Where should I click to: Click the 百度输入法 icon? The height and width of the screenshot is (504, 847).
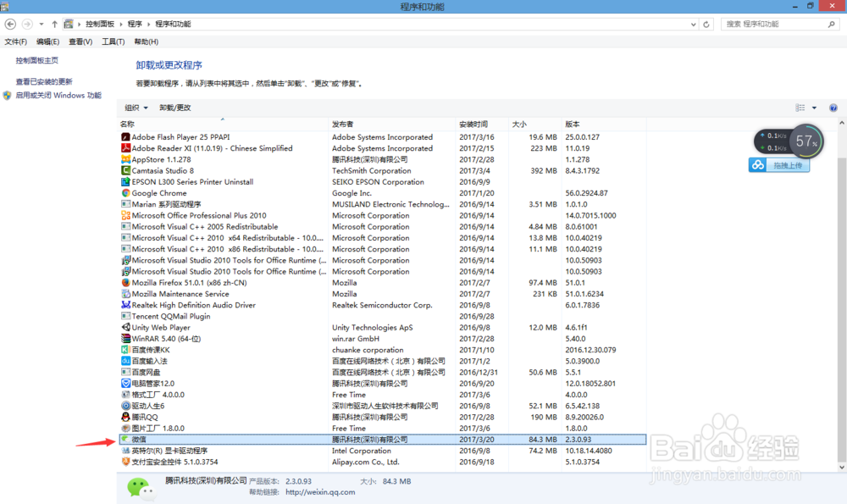125,361
